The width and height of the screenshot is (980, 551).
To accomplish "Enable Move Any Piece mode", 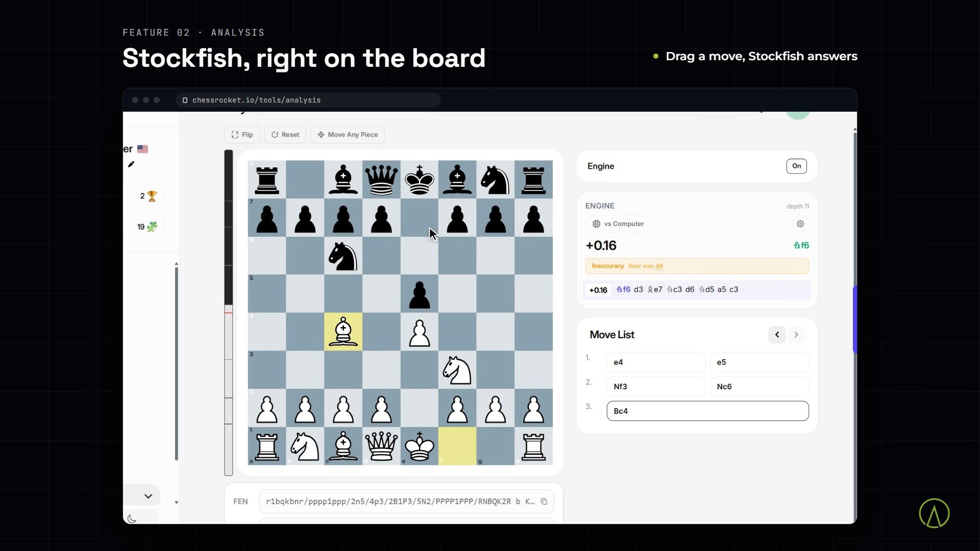I will tap(348, 135).
